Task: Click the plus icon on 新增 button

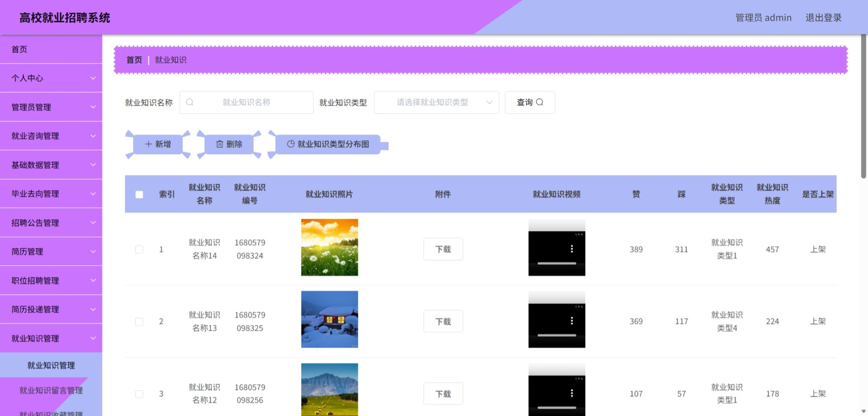Action: (x=148, y=144)
